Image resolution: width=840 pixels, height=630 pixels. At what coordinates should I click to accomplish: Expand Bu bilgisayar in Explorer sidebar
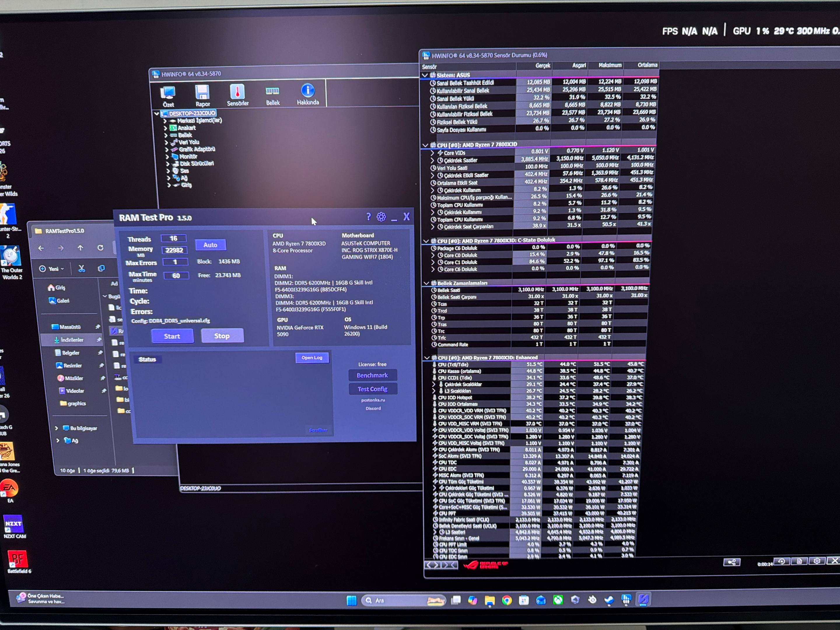point(57,428)
